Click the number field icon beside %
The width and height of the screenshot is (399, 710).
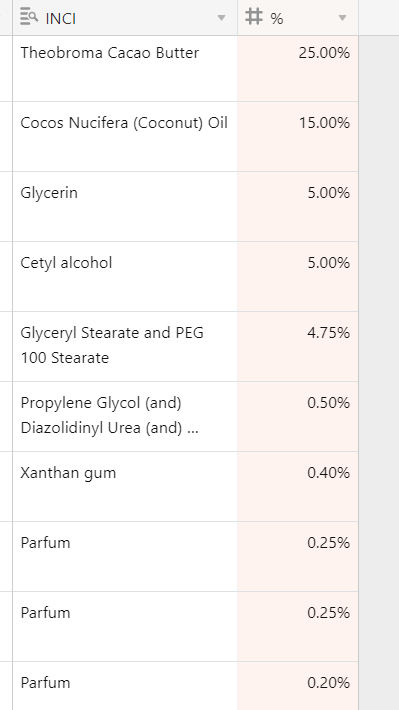click(x=254, y=17)
